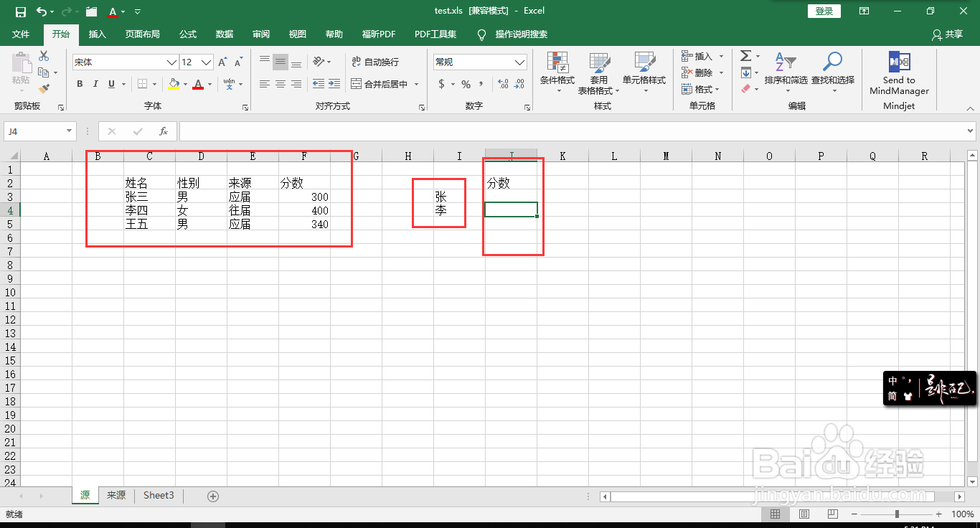
Task: Open 条件格式 conditional formatting
Action: pyautogui.click(x=557, y=73)
